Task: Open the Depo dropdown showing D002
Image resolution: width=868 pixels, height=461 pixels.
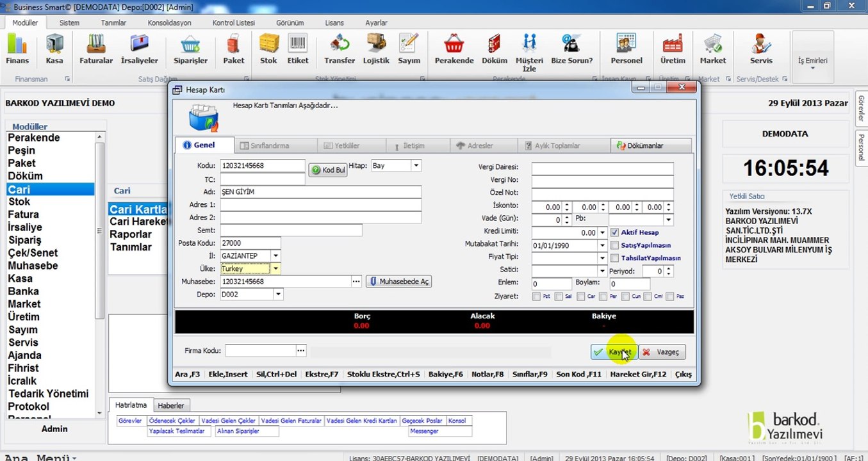Action: [278, 295]
